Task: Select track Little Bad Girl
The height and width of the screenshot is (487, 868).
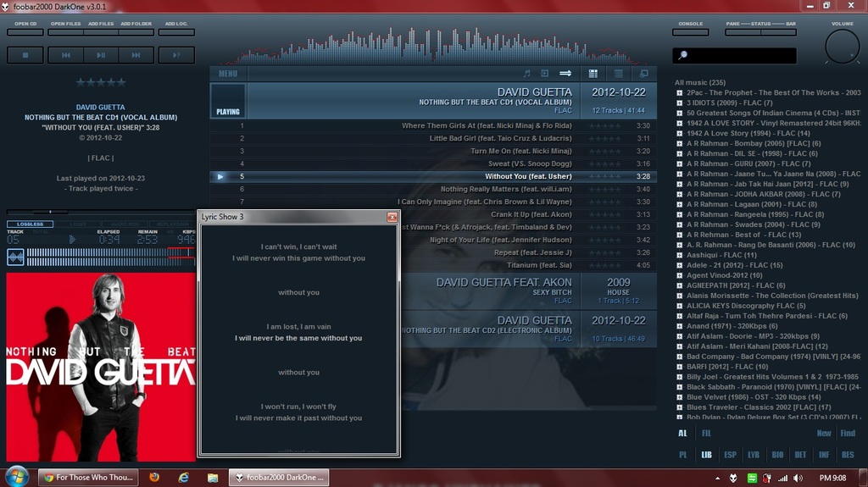Action: [433, 138]
